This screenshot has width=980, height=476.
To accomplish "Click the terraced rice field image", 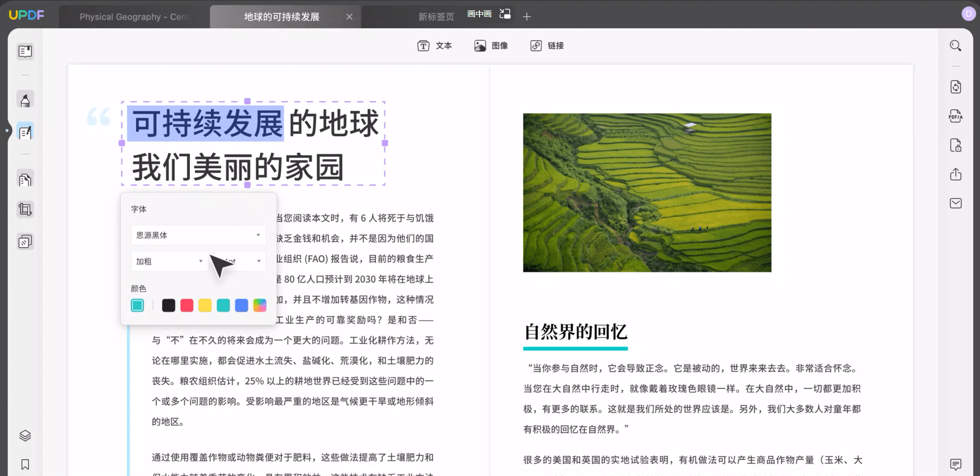I will coord(647,193).
